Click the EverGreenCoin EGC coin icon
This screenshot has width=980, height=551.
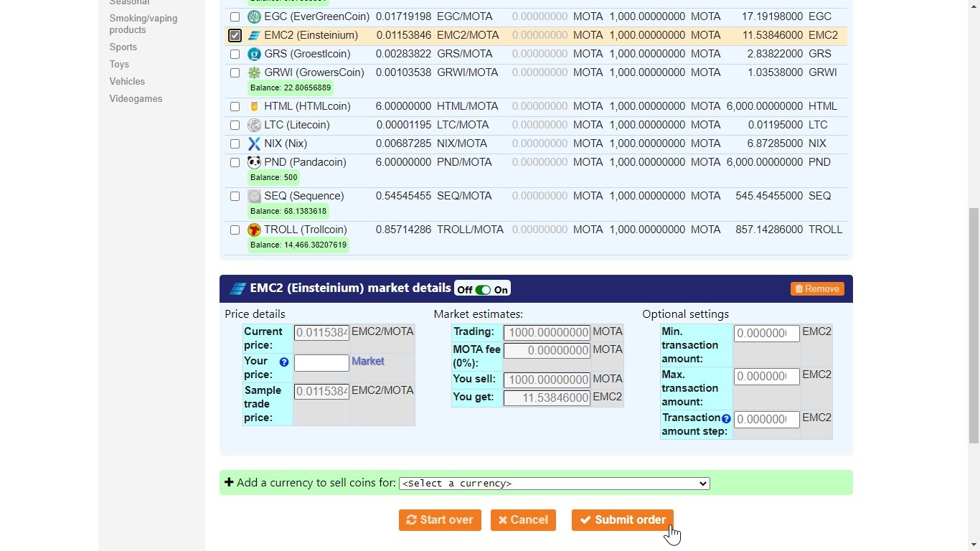click(x=254, y=17)
